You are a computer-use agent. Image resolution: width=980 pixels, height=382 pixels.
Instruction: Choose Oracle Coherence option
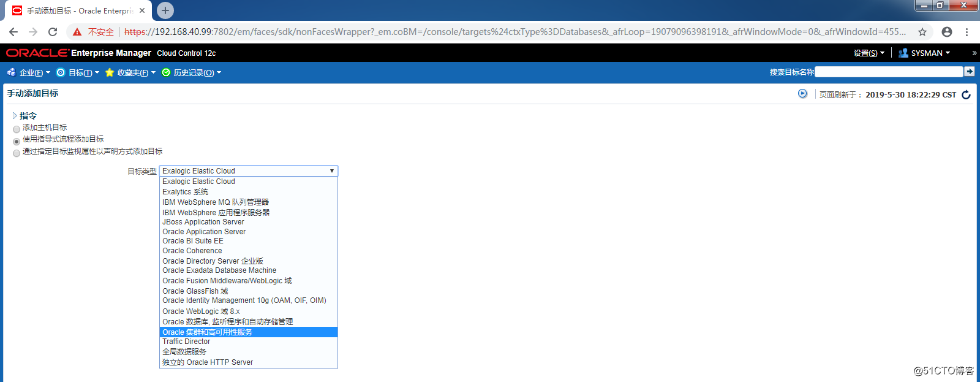click(x=249, y=251)
